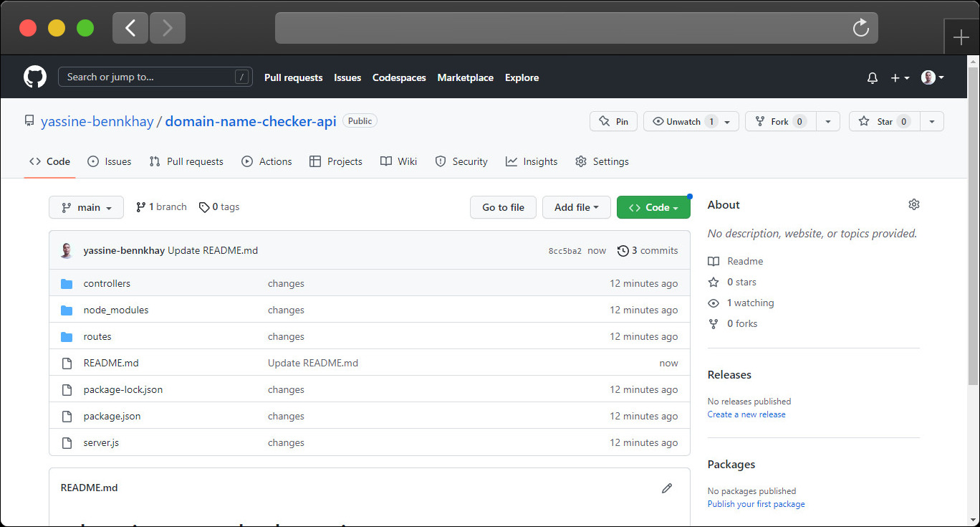The image size is (980, 527).
Task: Open commit hash 8cc5ba2
Action: [x=565, y=251]
